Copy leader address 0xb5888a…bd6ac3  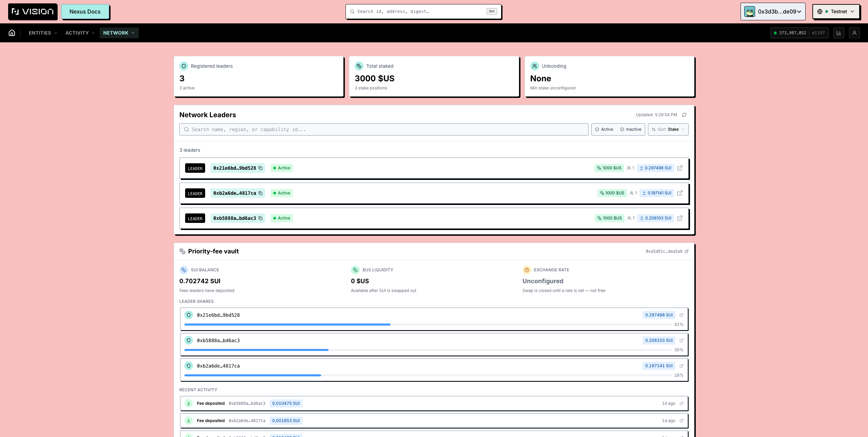260,218
